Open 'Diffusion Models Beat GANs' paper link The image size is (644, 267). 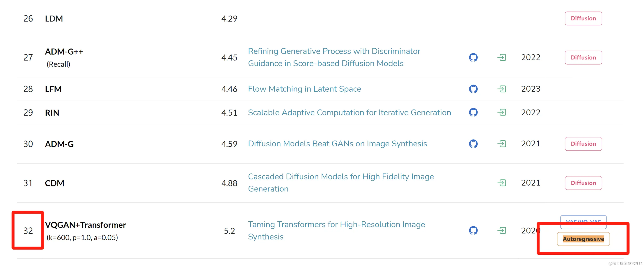click(x=337, y=144)
